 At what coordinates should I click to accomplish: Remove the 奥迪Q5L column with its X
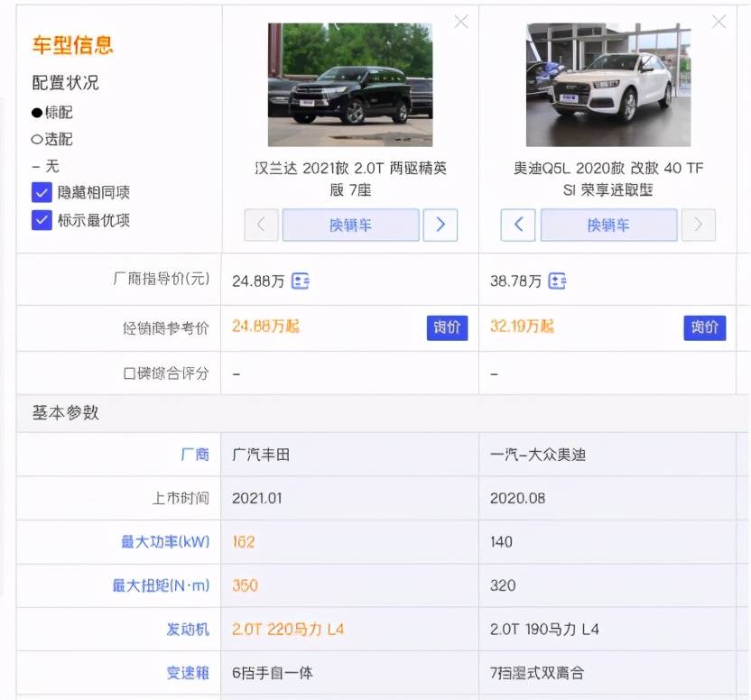pyautogui.click(x=719, y=22)
